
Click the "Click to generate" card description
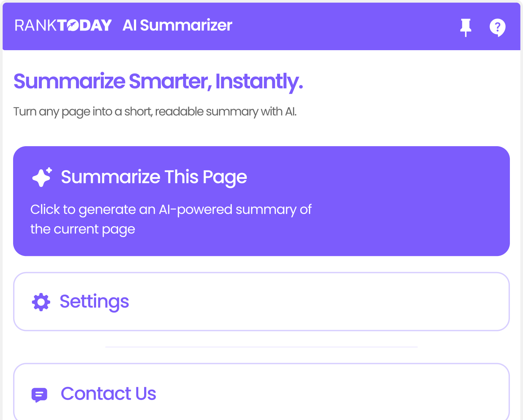pyautogui.click(x=171, y=219)
